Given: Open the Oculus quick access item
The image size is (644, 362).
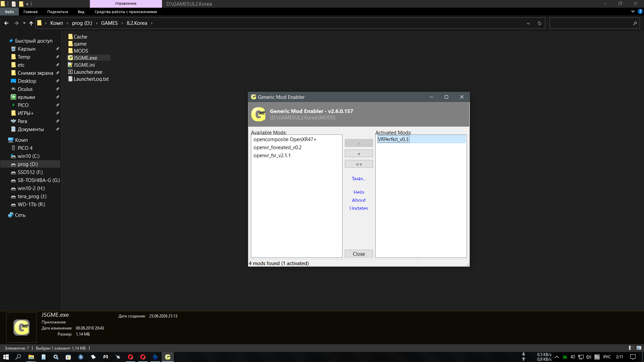Looking at the screenshot, I should (25, 89).
